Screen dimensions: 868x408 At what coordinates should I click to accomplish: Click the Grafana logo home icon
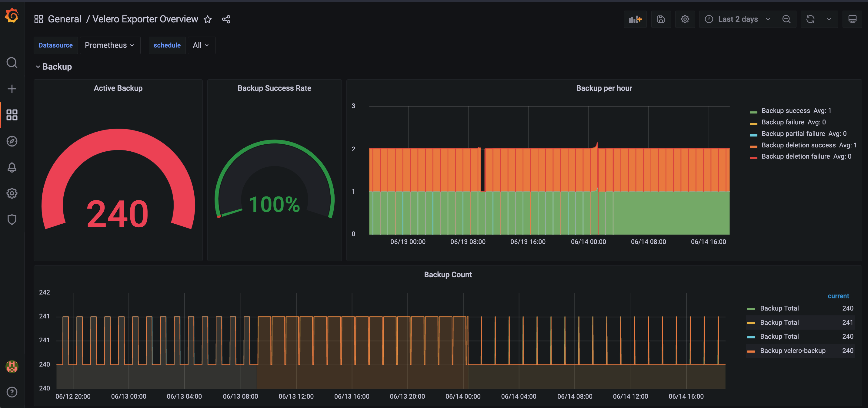pos(12,16)
